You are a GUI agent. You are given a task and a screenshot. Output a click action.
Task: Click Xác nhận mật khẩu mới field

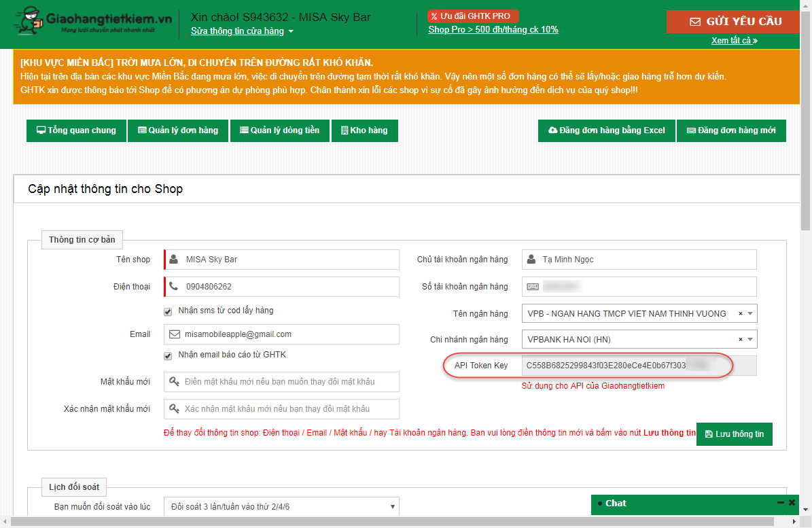(282, 409)
